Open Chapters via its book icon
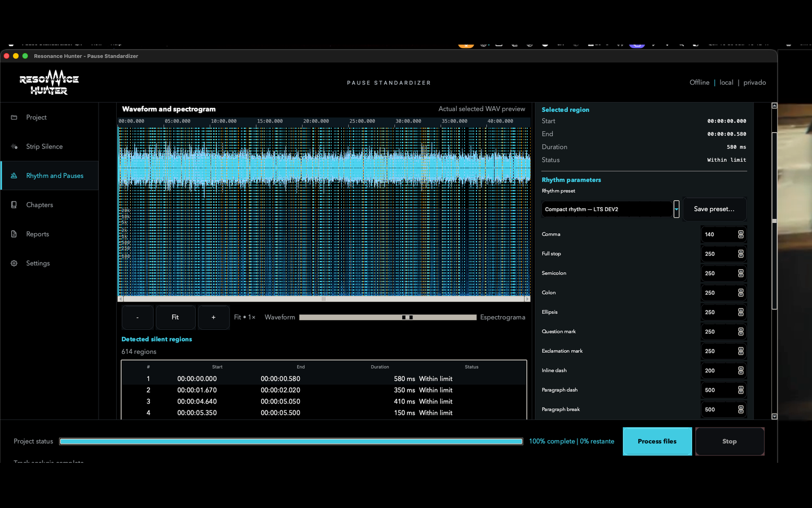Screen dimensions: 812x508 (14, 205)
